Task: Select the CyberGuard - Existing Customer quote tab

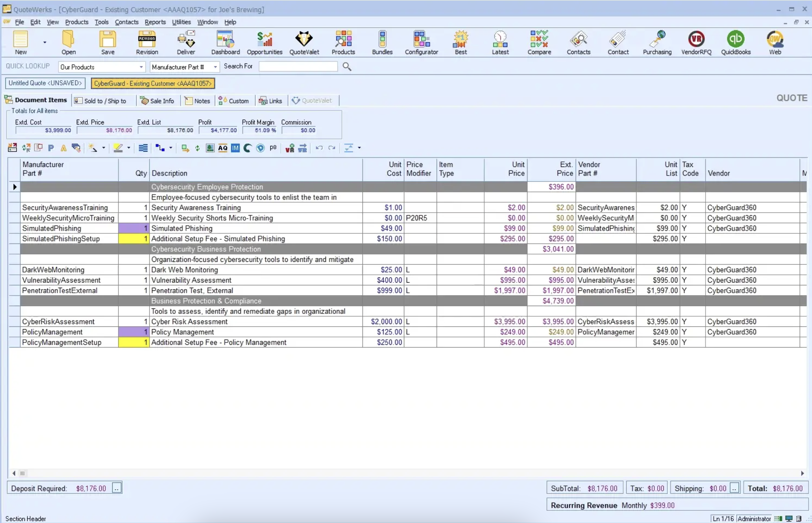Action: 153,83
